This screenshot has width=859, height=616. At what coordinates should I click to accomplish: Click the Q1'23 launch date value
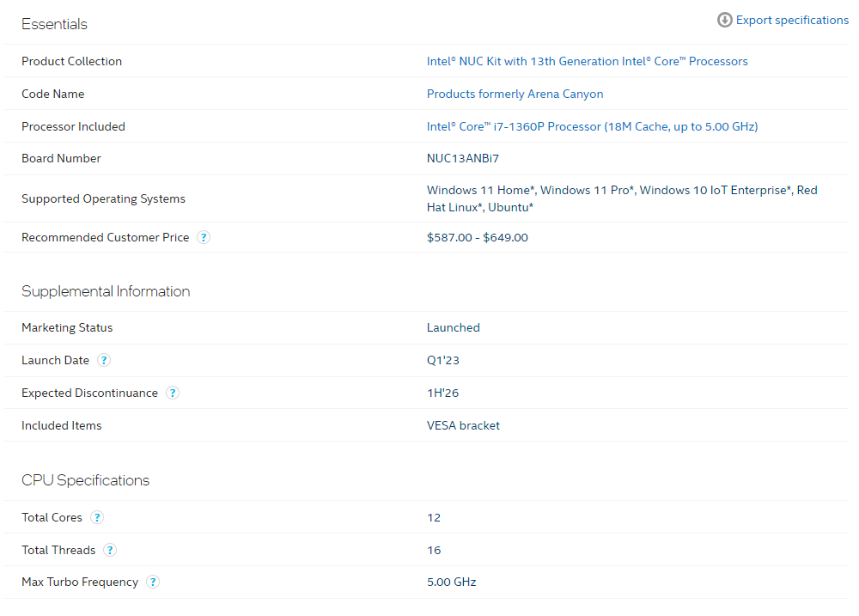pyautogui.click(x=442, y=361)
